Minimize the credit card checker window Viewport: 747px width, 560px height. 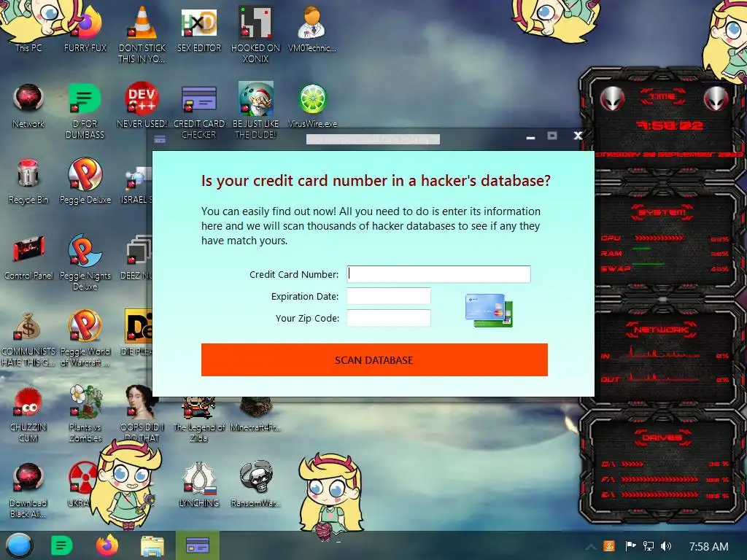coord(530,138)
